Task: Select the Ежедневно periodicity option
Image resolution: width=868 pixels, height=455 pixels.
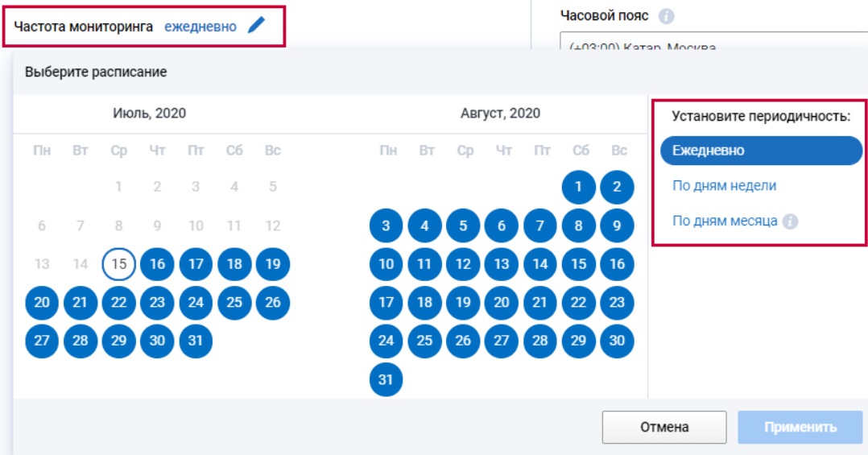Action: (x=760, y=151)
